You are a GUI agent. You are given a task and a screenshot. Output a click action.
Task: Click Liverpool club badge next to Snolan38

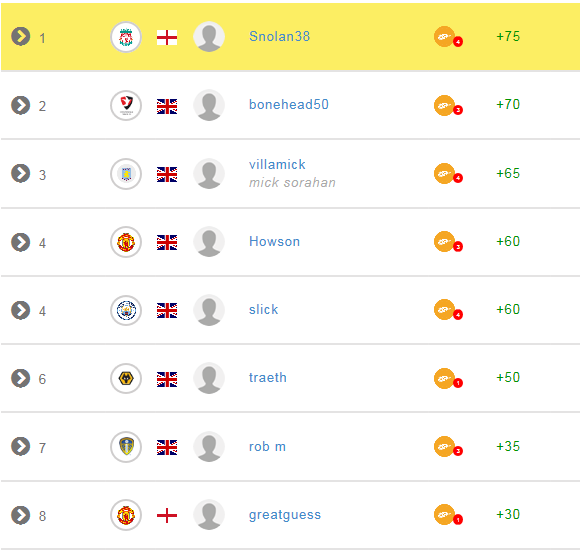(x=126, y=37)
